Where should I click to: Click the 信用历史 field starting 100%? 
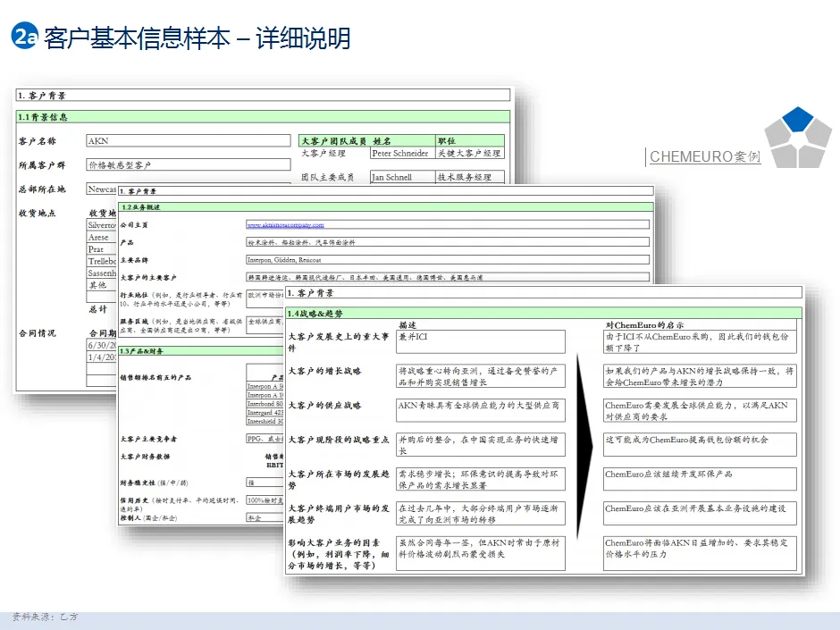point(265,500)
